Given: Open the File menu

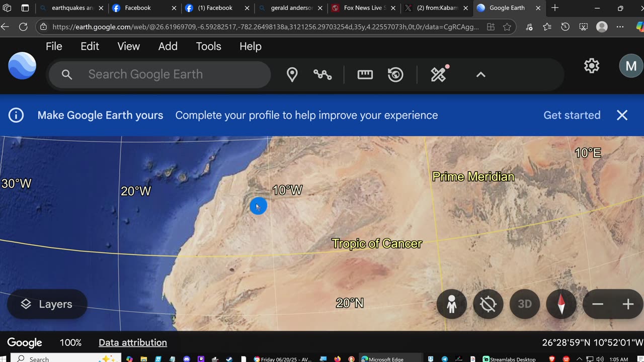Looking at the screenshot, I should tap(54, 46).
